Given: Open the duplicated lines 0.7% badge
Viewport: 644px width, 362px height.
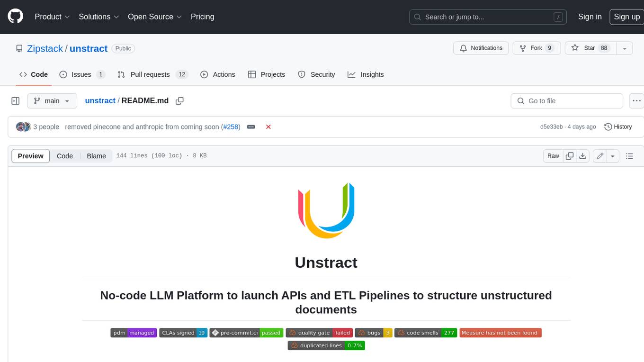Looking at the screenshot, I should pyautogui.click(x=326, y=345).
